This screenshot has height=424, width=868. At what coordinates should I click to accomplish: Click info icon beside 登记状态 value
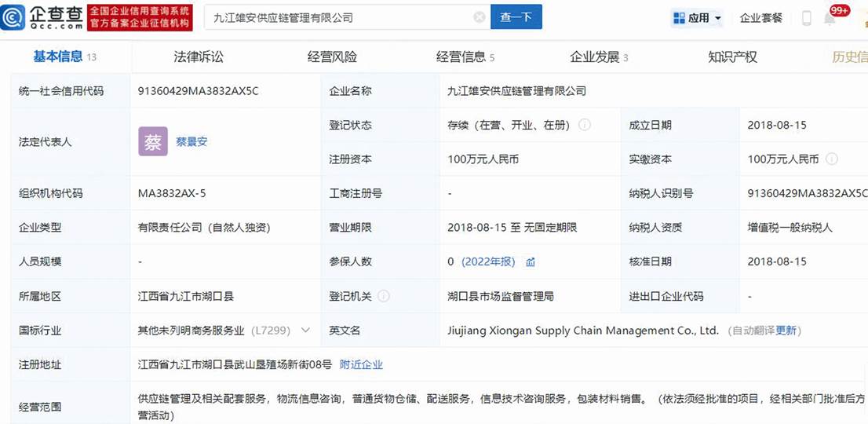(585, 125)
